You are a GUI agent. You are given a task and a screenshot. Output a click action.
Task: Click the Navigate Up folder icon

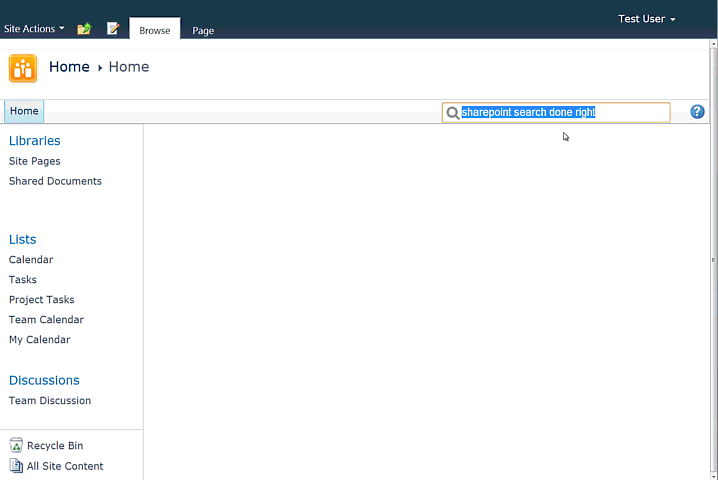(x=84, y=29)
